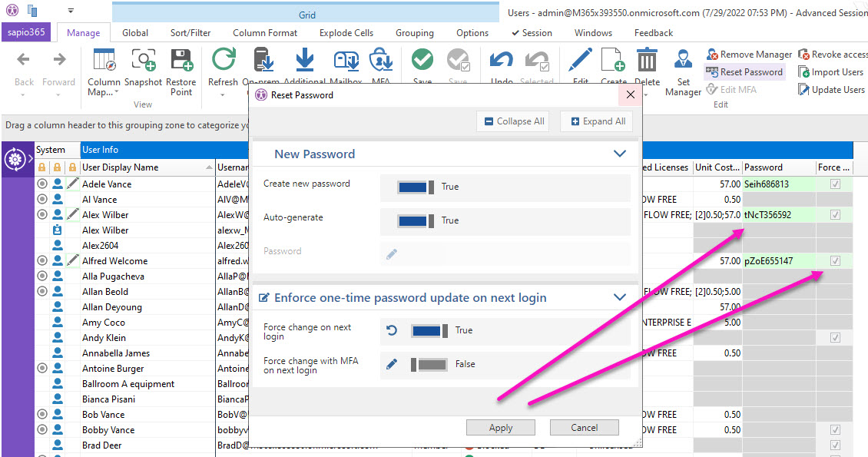
Task: Click the Apply button
Action: (501, 428)
